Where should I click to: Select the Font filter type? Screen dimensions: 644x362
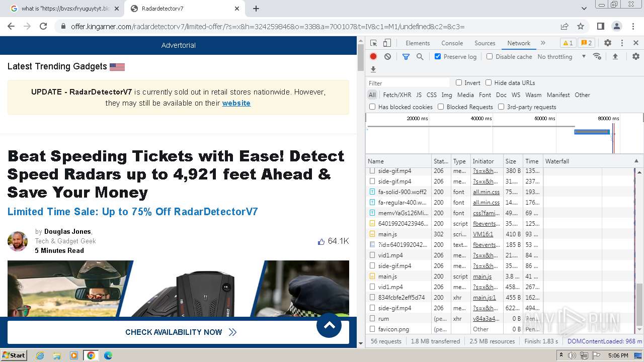[485, 95]
